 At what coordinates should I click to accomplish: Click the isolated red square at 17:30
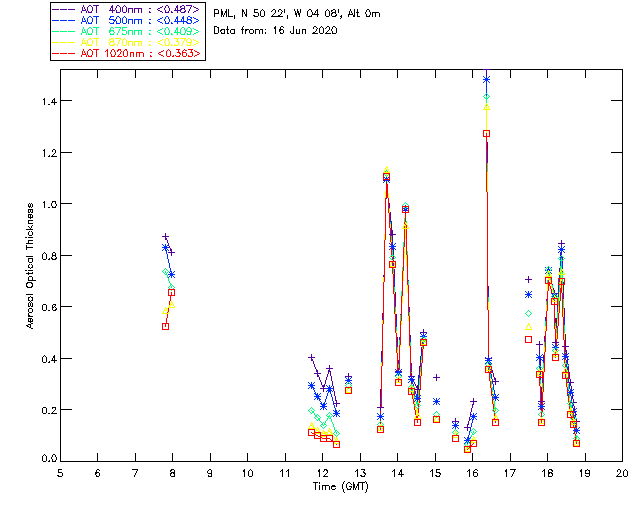(x=529, y=339)
